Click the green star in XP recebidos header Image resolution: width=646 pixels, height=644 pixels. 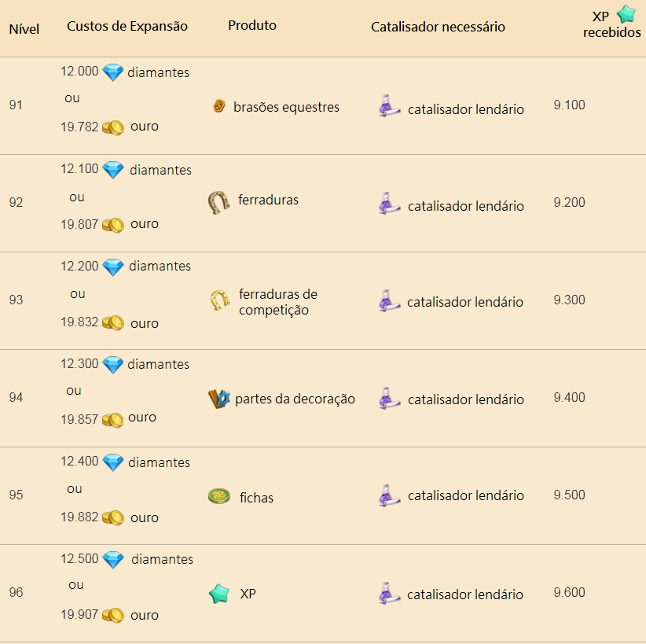(x=626, y=13)
